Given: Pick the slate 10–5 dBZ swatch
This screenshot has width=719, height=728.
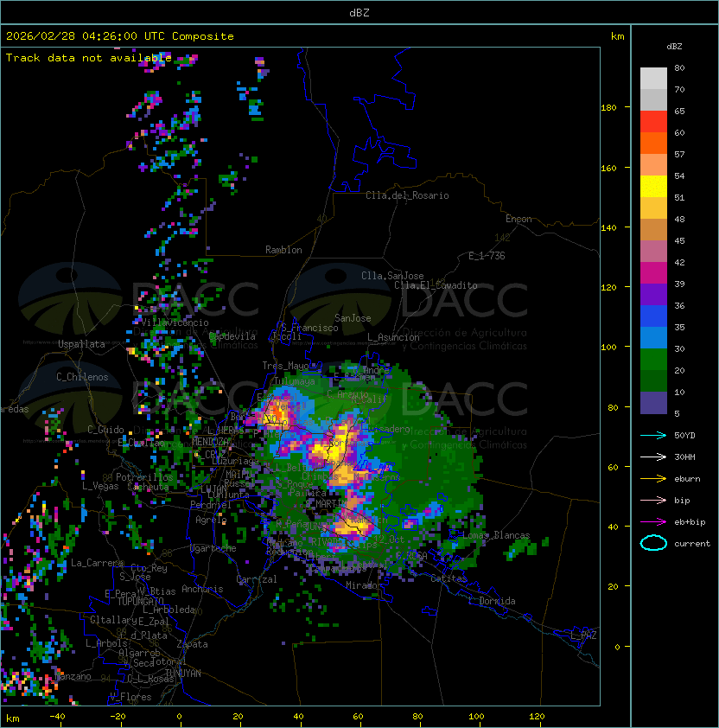Looking at the screenshot, I should point(653,403).
